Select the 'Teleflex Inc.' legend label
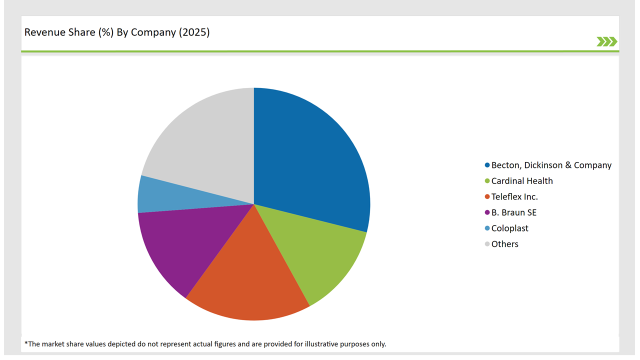Viewport: 640px width, 360px height. click(x=515, y=197)
